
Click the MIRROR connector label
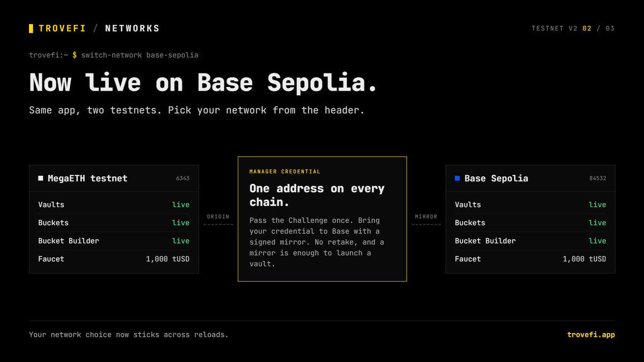[x=426, y=217]
